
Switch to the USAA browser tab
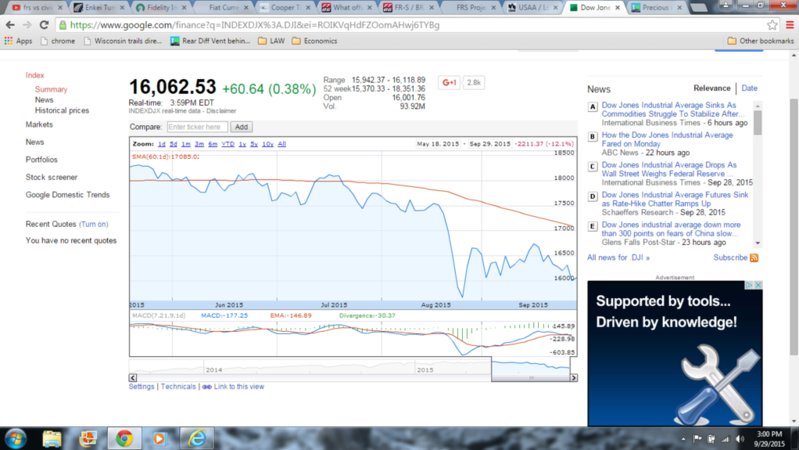tap(534, 8)
